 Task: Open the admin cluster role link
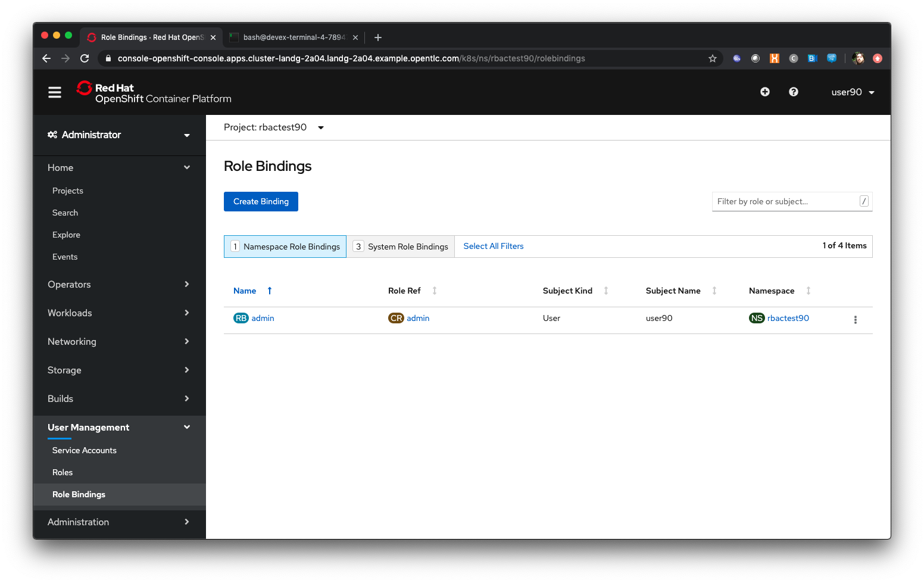click(x=418, y=318)
